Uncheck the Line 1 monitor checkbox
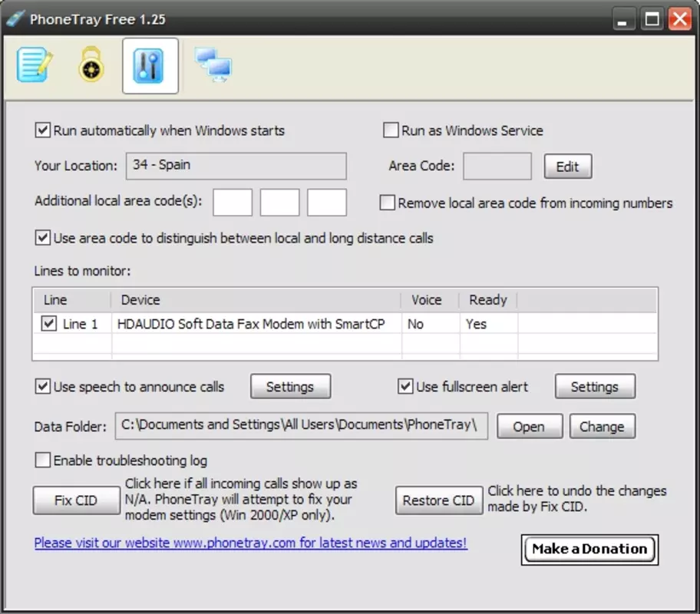 (48, 324)
